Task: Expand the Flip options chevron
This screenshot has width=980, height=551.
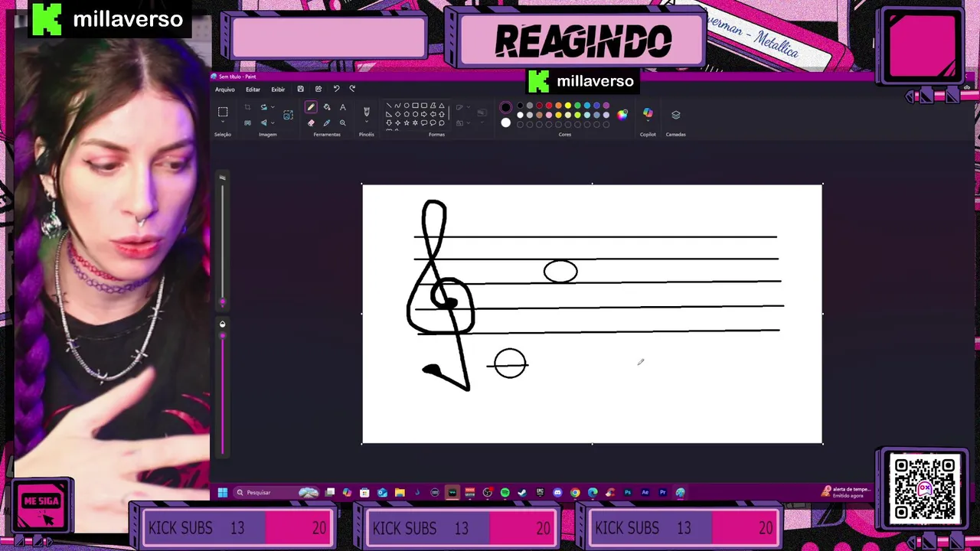Action: (x=273, y=123)
